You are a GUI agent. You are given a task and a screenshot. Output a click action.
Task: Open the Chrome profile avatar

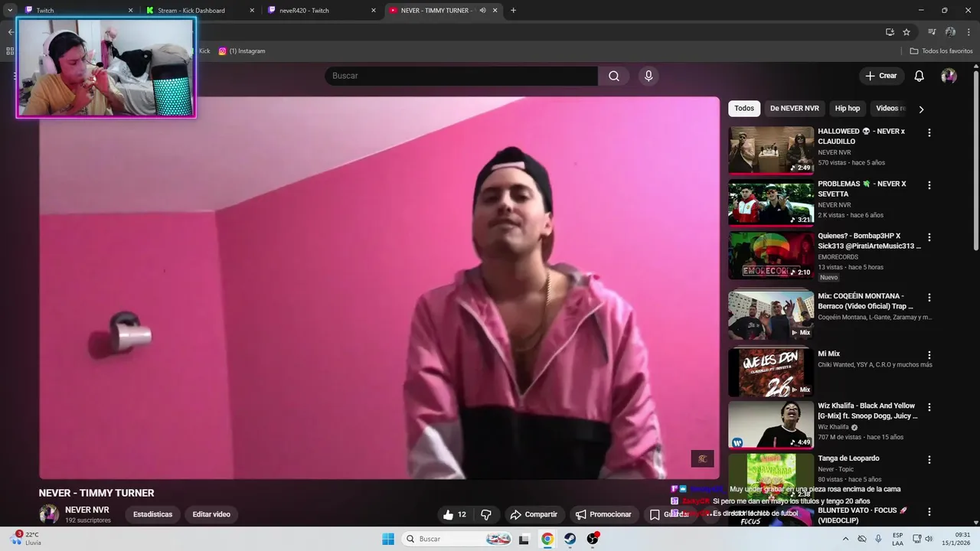coord(950,31)
